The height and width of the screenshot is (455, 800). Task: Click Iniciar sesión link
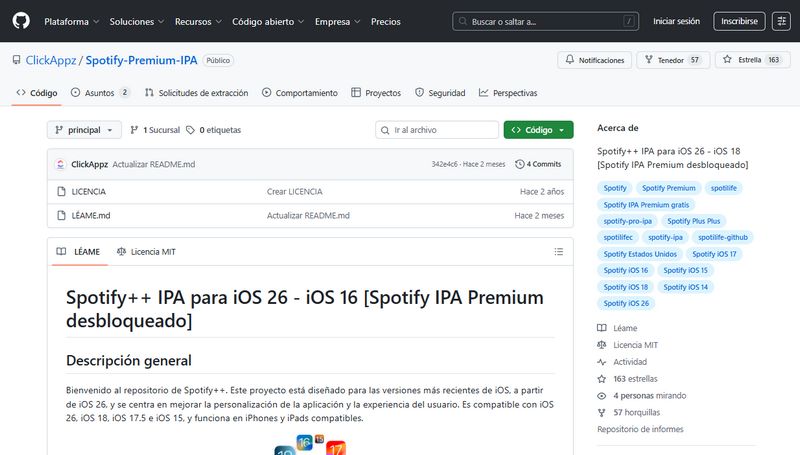pos(676,21)
